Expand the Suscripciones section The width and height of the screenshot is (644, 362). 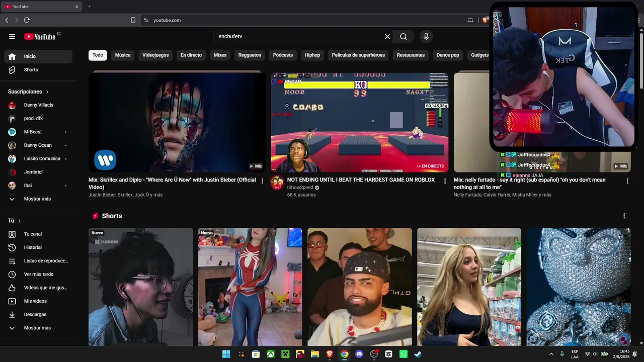[29, 92]
